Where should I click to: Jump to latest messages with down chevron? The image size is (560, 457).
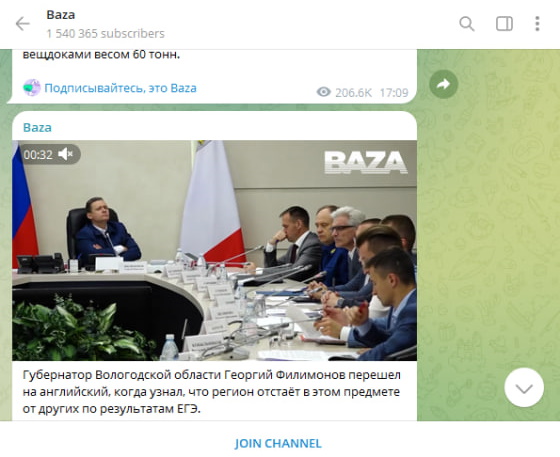(524, 388)
